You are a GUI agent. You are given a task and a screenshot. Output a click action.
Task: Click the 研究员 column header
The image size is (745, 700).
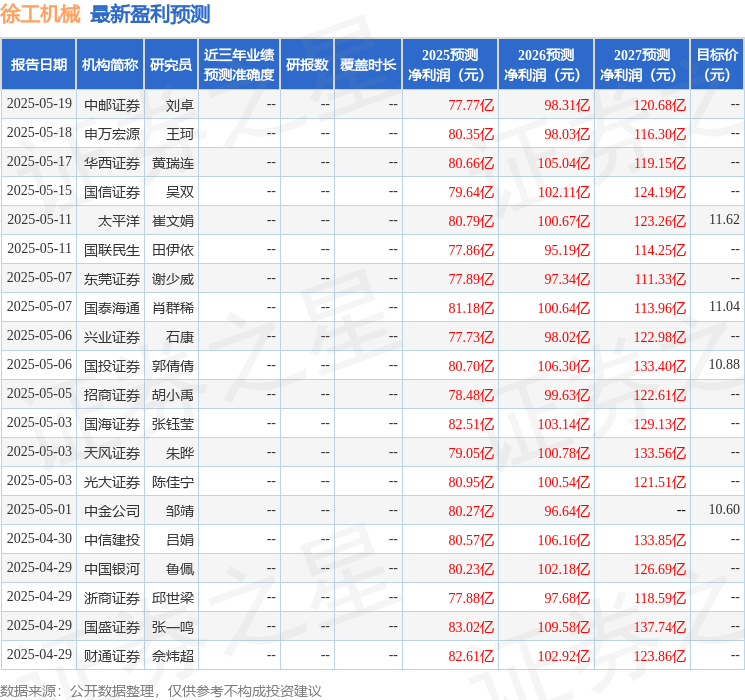[171, 65]
